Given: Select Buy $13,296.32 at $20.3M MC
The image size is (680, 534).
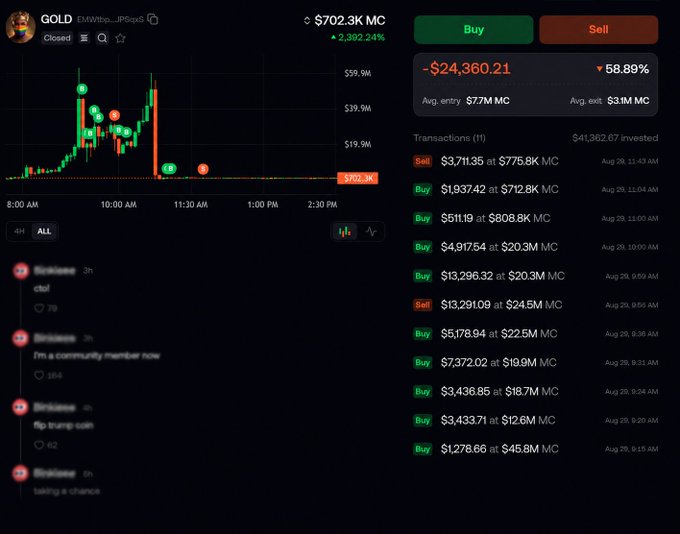Looking at the screenshot, I should pos(536,276).
